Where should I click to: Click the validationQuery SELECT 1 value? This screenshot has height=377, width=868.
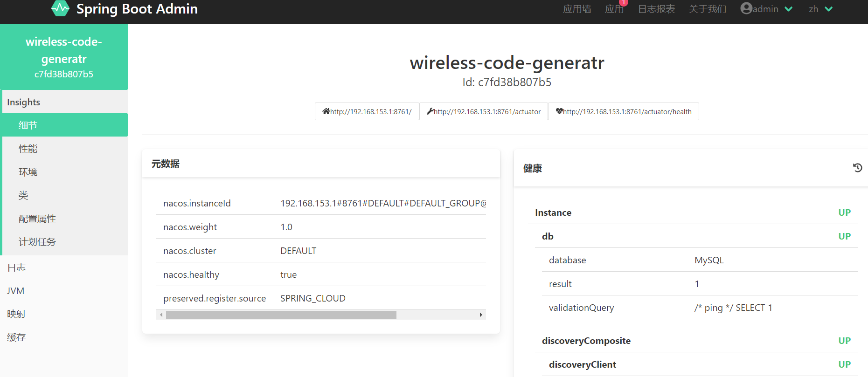tap(733, 308)
